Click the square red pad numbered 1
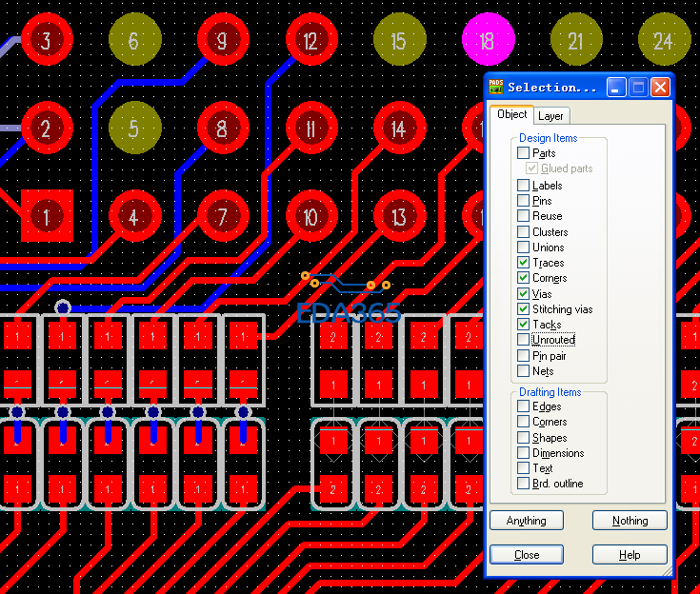The width and height of the screenshot is (700, 594). 46,216
